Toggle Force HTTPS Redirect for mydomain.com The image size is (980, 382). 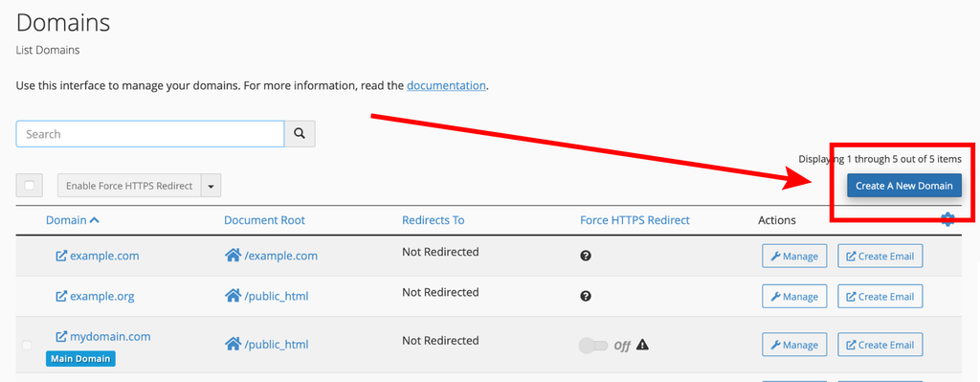tap(593, 345)
